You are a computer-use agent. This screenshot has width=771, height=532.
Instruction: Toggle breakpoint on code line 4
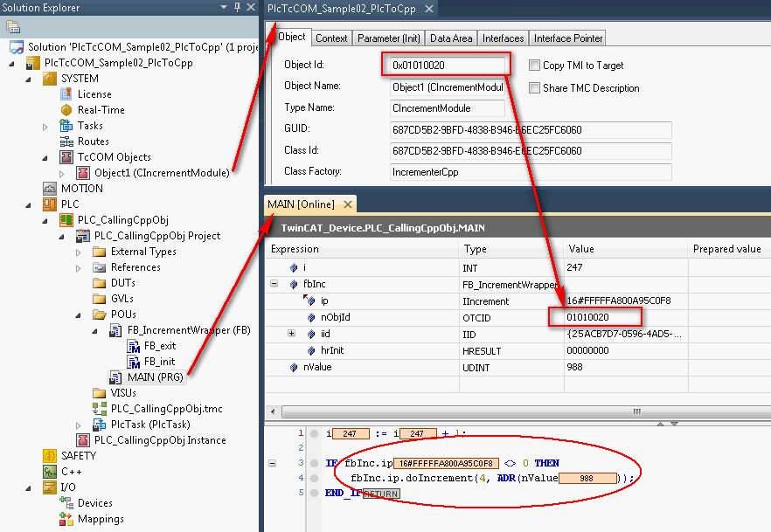pos(314,478)
